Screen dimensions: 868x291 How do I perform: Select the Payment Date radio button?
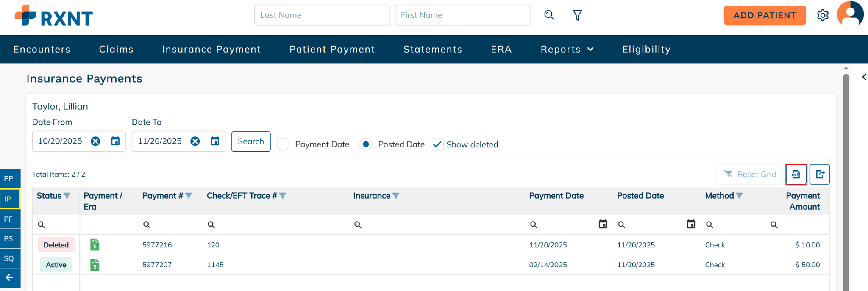(283, 144)
